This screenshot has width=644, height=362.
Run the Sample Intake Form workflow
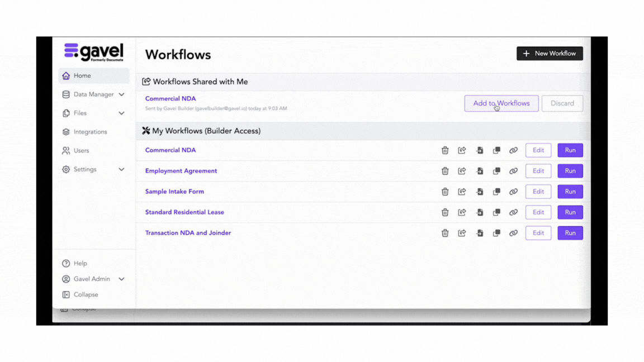(570, 192)
